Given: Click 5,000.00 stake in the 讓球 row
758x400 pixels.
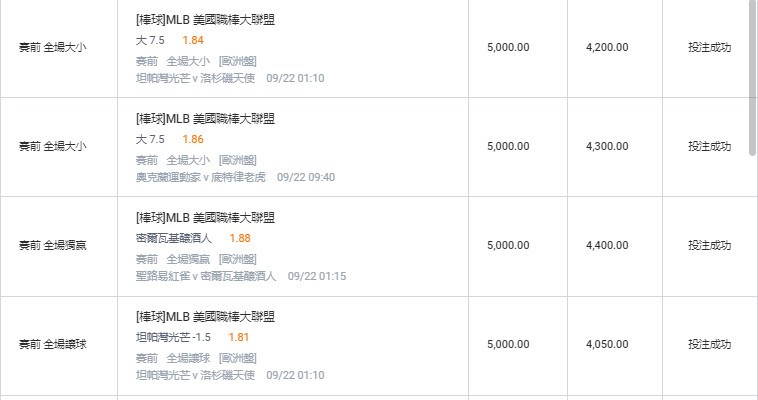Looking at the screenshot, I should coord(508,344).
